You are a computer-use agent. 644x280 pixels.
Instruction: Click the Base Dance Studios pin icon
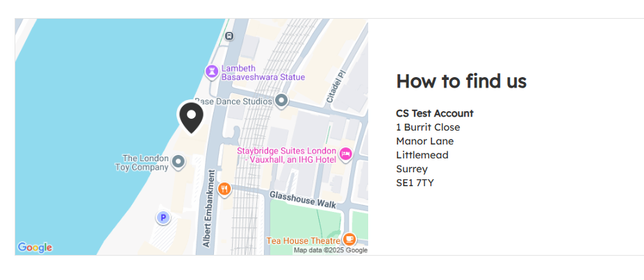click(x=281, y=101)
